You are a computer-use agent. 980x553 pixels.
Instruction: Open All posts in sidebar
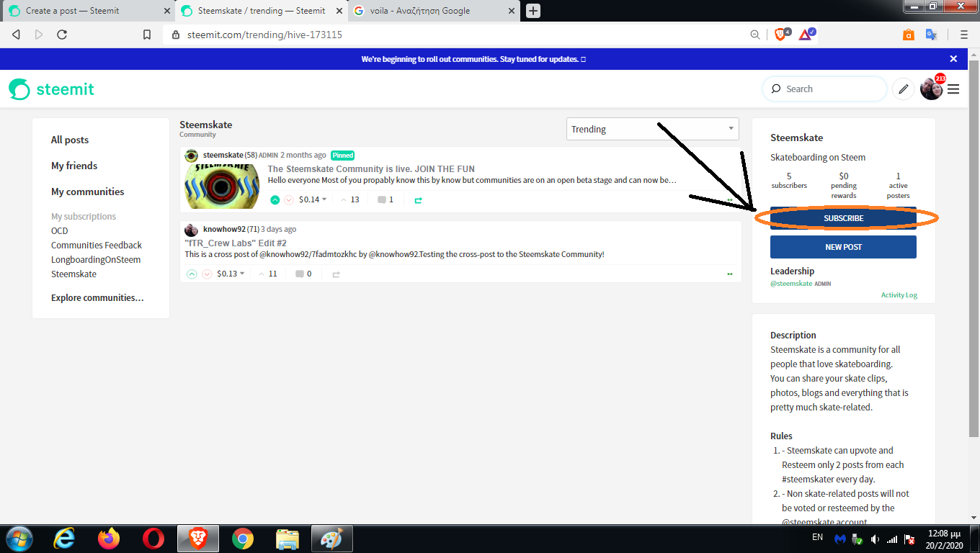coord(70,140)
